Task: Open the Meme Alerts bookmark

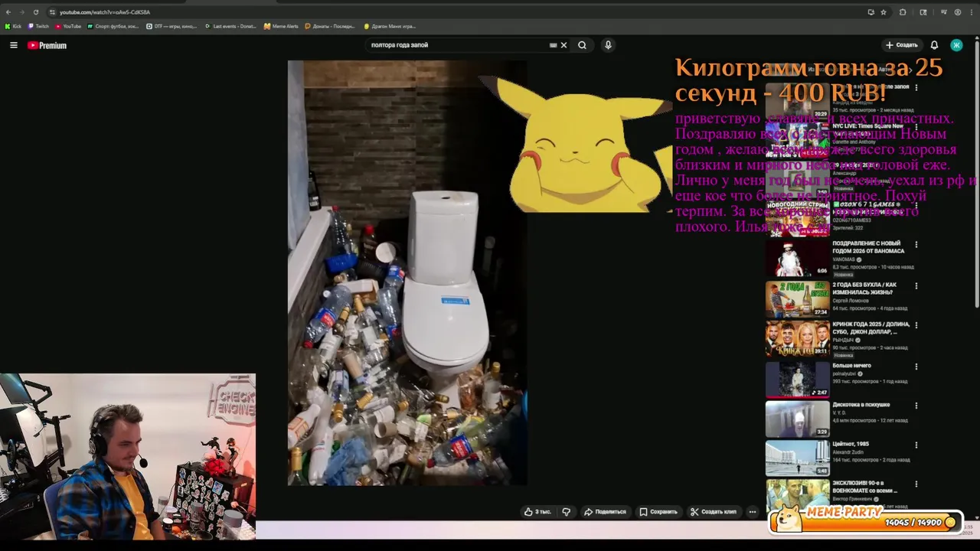Action: click(x=281, y=26)
